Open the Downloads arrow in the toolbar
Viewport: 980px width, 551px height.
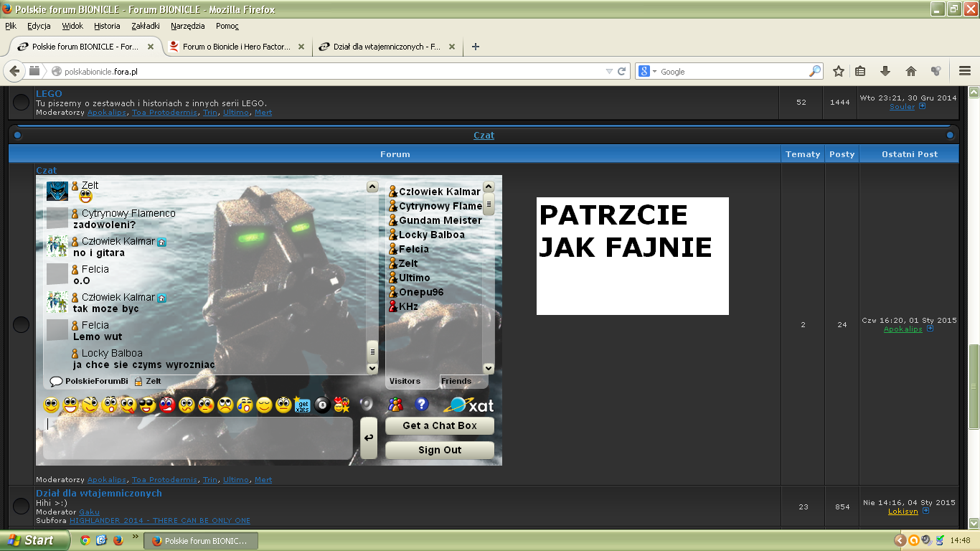click(885, 71)
